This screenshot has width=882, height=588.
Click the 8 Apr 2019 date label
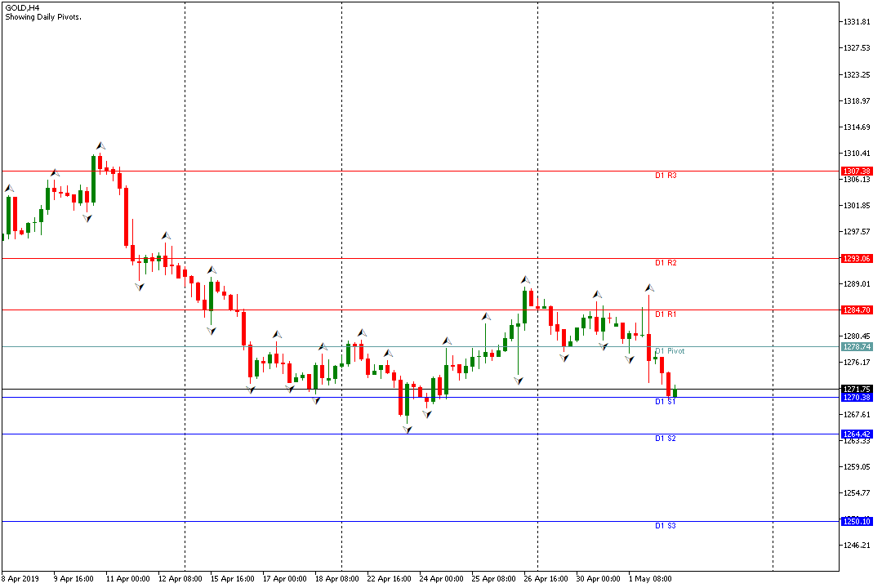21,579
